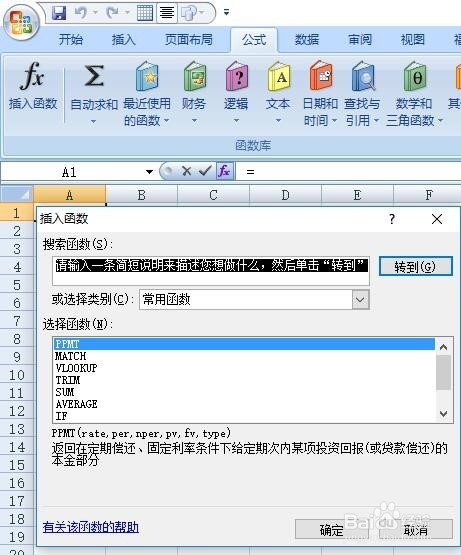Select PPMT in the function list
Viewport: 461px width, 555px height.
pos(244,344)
